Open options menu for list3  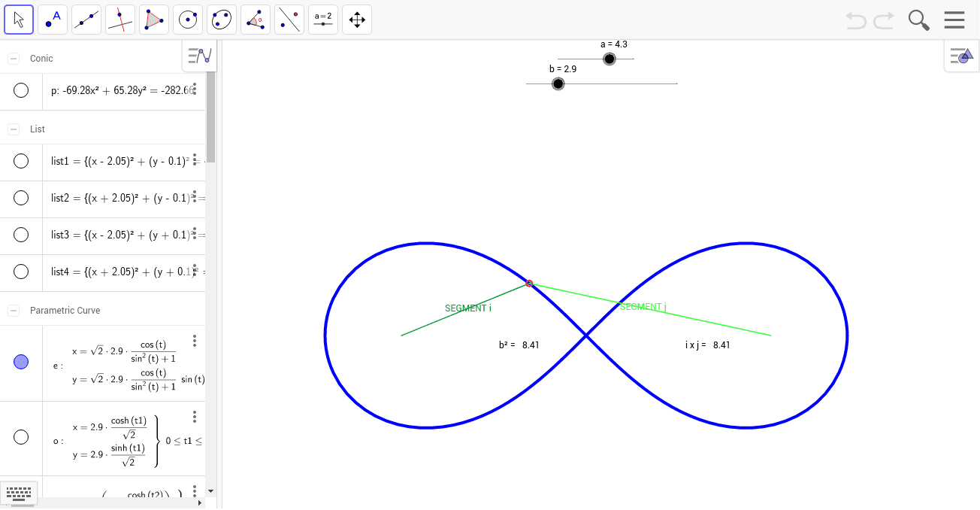[x=195, y=233]
